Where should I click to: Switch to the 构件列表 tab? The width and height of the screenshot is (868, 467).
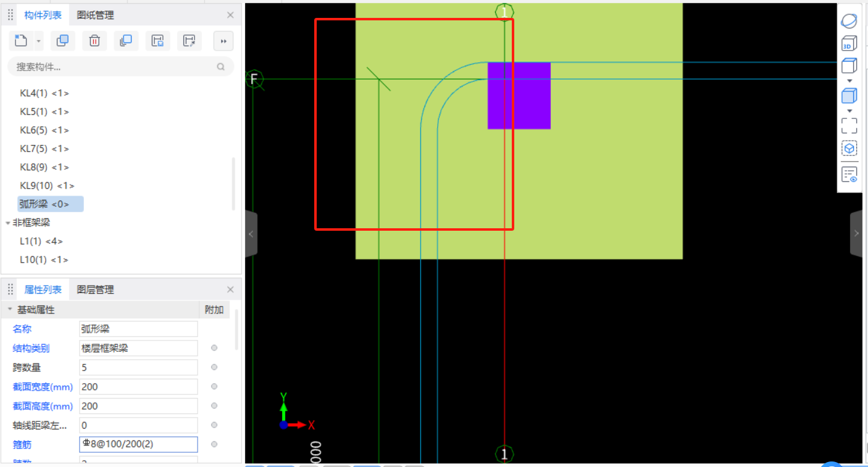43,15
